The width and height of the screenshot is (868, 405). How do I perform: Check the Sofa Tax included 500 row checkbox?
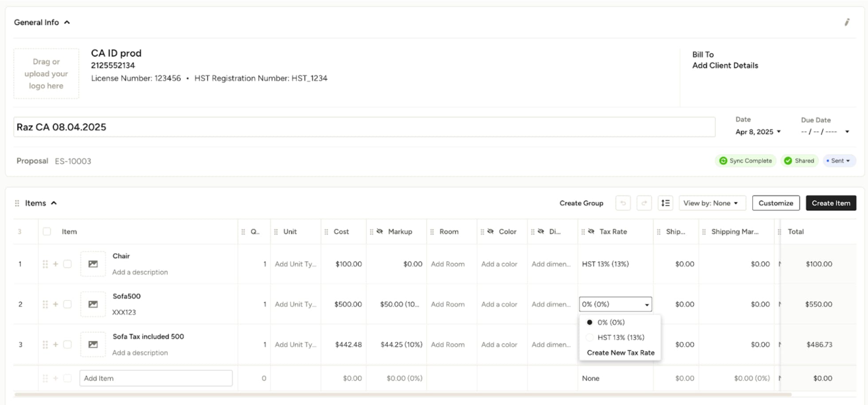pos(67,345)
